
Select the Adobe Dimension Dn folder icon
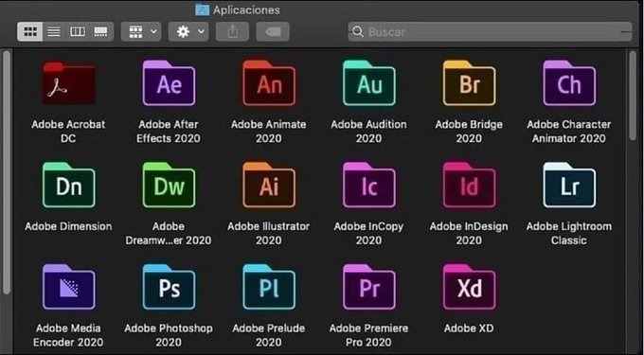(x=68, y=186)
